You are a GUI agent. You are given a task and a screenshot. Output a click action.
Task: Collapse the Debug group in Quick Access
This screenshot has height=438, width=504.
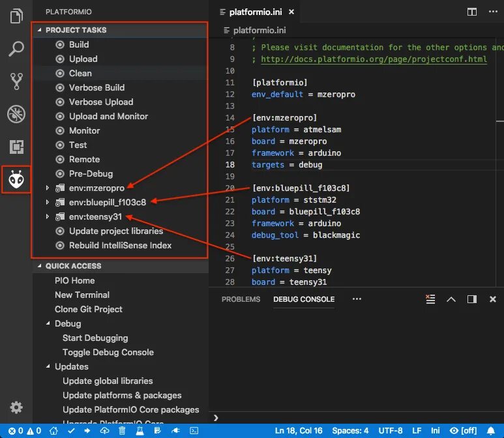coord(48,323)
